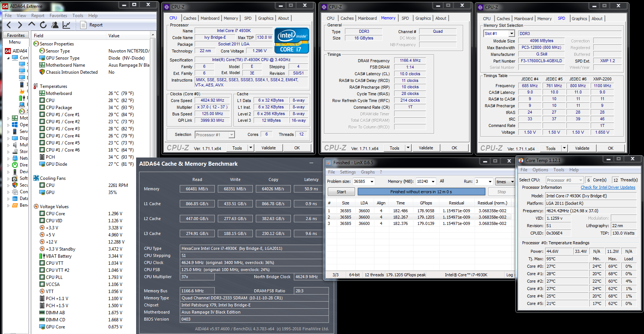The width and height of the screenshot is (644, 334).
Task: Click Validate in CPU-Z CPU window
Action: (268, 148)
